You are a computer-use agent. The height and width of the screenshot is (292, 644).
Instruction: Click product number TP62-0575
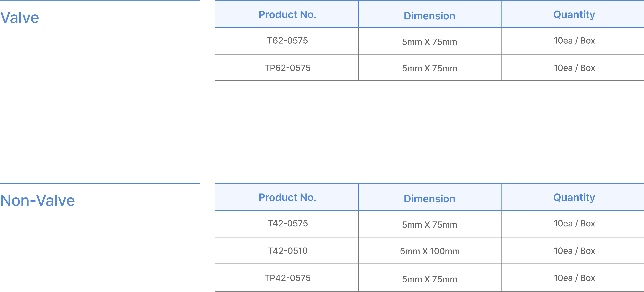[287, 68]
